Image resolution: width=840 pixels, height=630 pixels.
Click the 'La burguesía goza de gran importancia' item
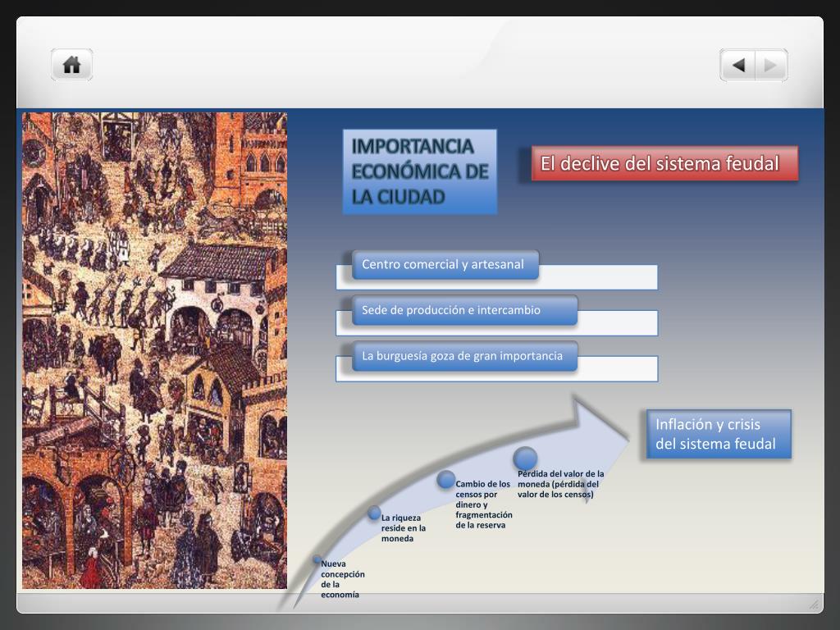point(464,356)
